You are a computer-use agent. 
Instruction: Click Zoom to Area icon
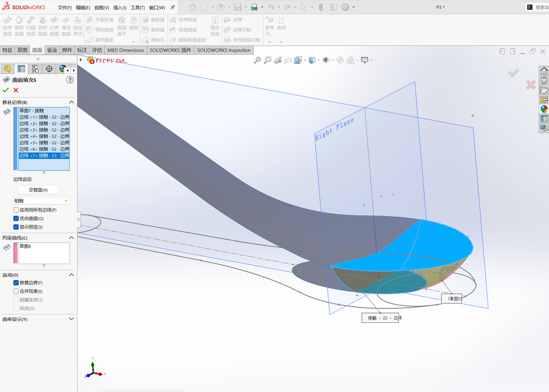point(268,60)
